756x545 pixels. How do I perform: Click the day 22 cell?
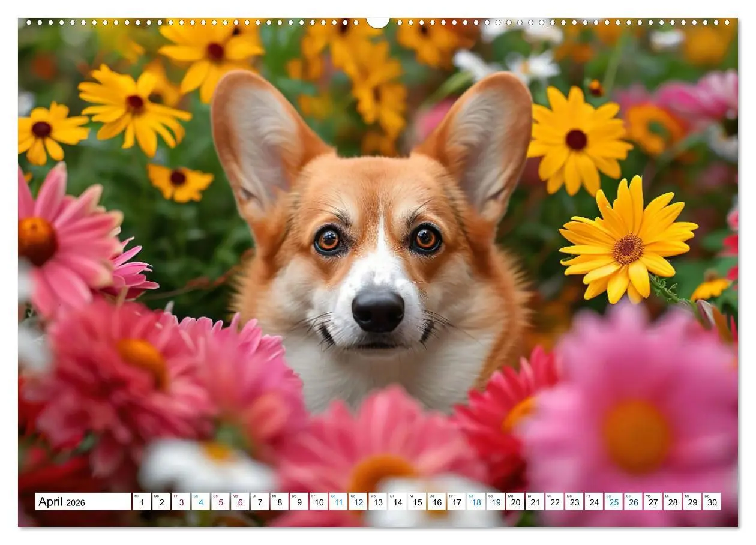555,502
